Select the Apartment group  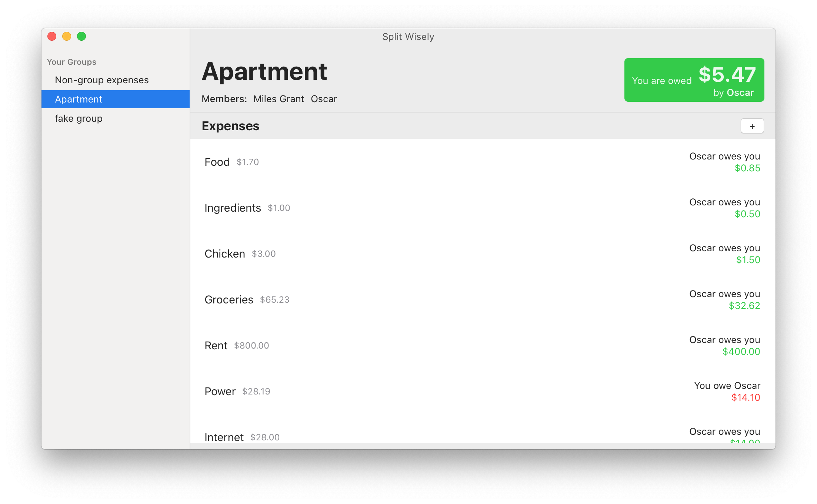click(x=79, y=99)
